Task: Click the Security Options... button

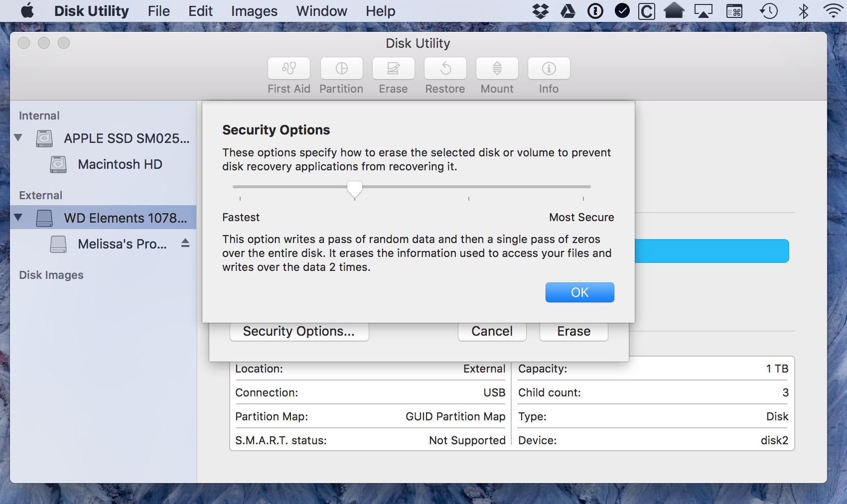Action: click(x=299, y=331)
